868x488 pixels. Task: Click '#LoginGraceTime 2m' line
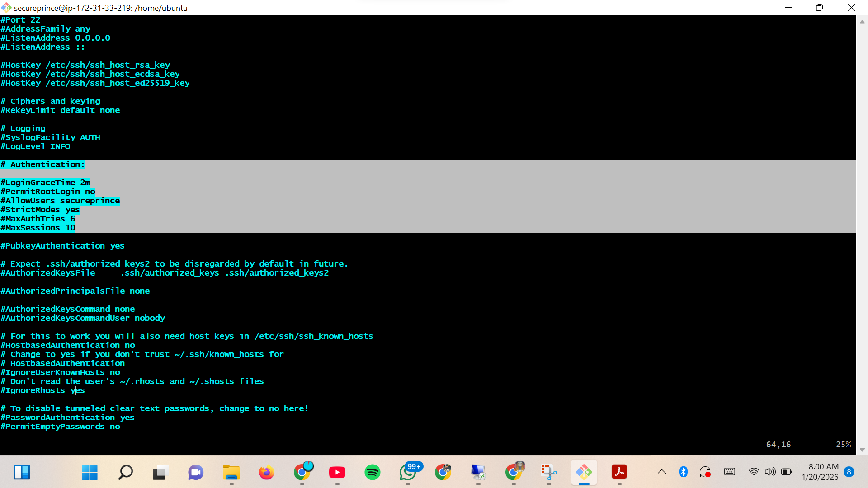(x=46, y=183)
